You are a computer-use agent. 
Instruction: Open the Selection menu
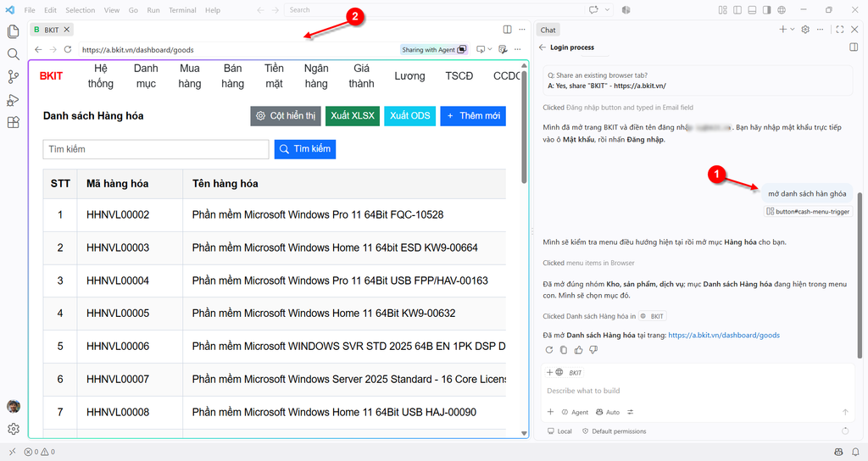(81, 10)
